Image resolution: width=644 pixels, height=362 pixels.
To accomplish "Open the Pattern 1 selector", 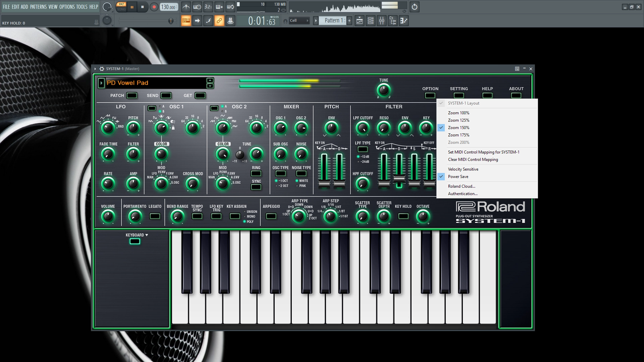I will click(332, 21).
